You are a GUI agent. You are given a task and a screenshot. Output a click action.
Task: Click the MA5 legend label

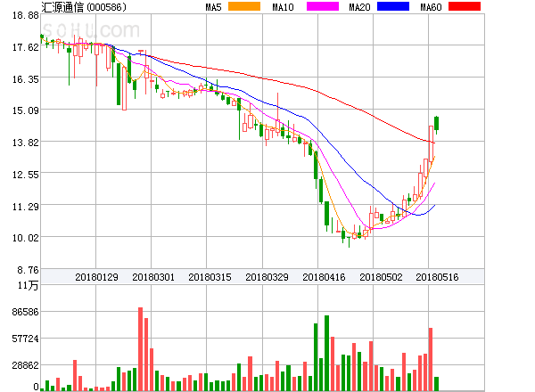tap(214, 7)
